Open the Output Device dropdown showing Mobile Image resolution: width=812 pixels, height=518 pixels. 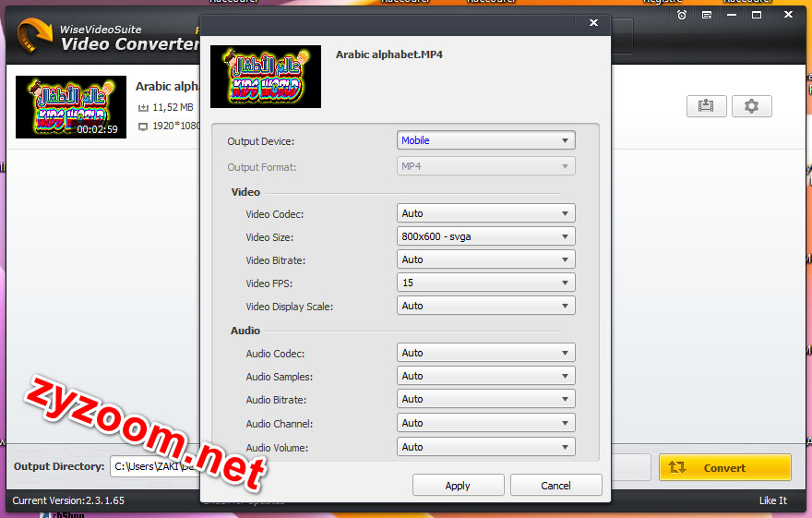point(485,140)
